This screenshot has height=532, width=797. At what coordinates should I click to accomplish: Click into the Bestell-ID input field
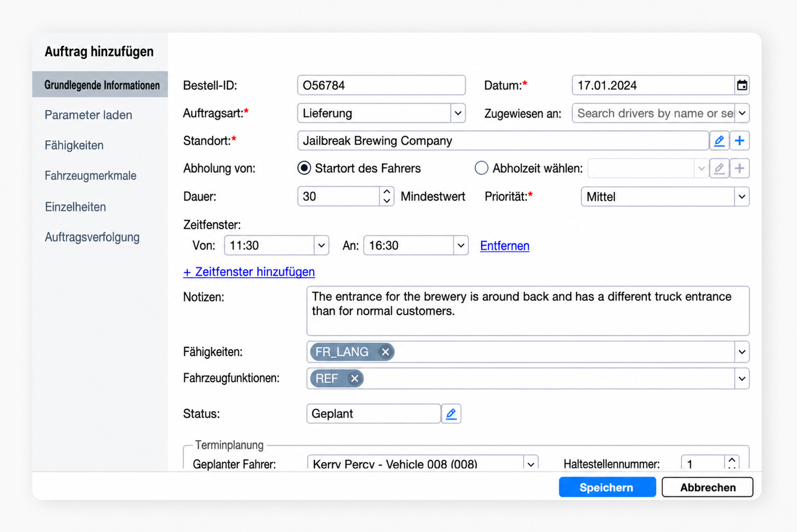tap(381, 85)
